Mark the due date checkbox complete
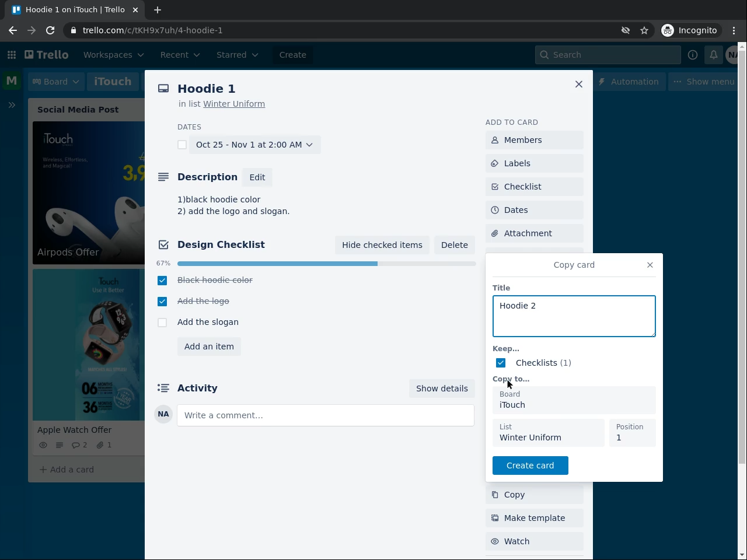Screen dimensions: 747x560 [x=182, y=145]
